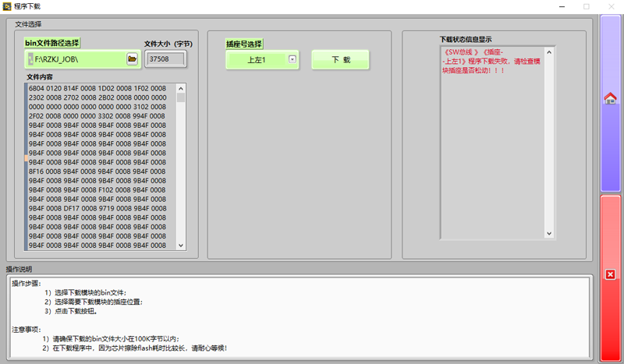Click up arrow of download status scrollbar

(549, 52)
